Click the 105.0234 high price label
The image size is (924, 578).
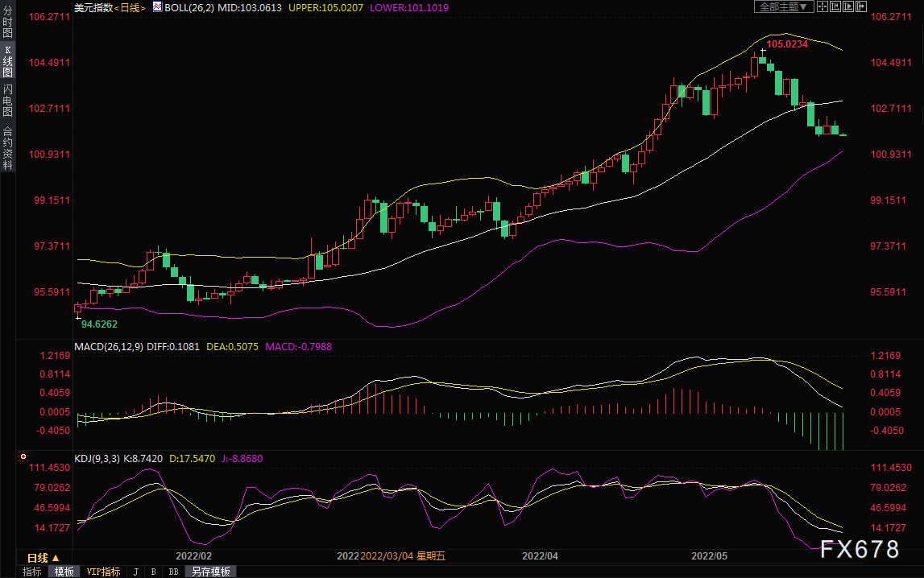tap(787, 44)
